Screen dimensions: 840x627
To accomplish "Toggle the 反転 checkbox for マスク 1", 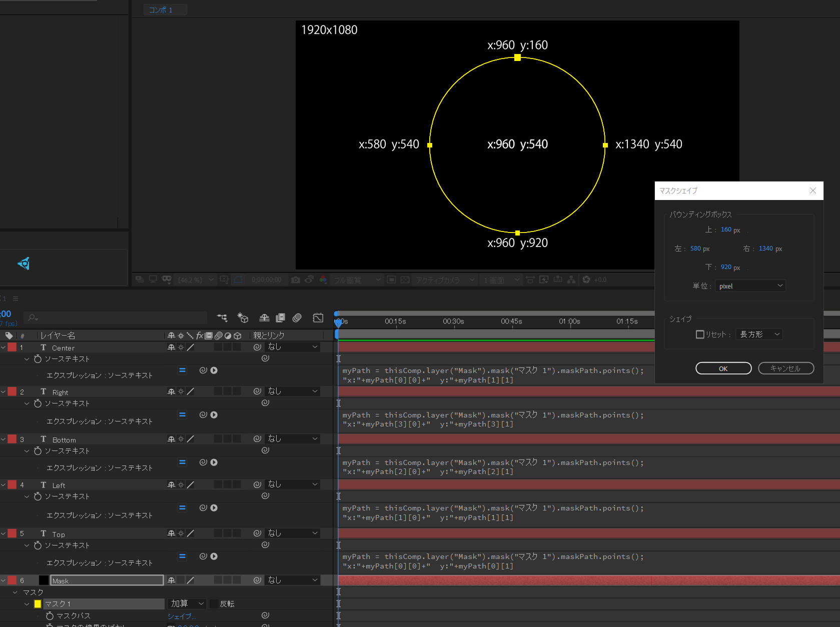I will [x=214, y=604].
